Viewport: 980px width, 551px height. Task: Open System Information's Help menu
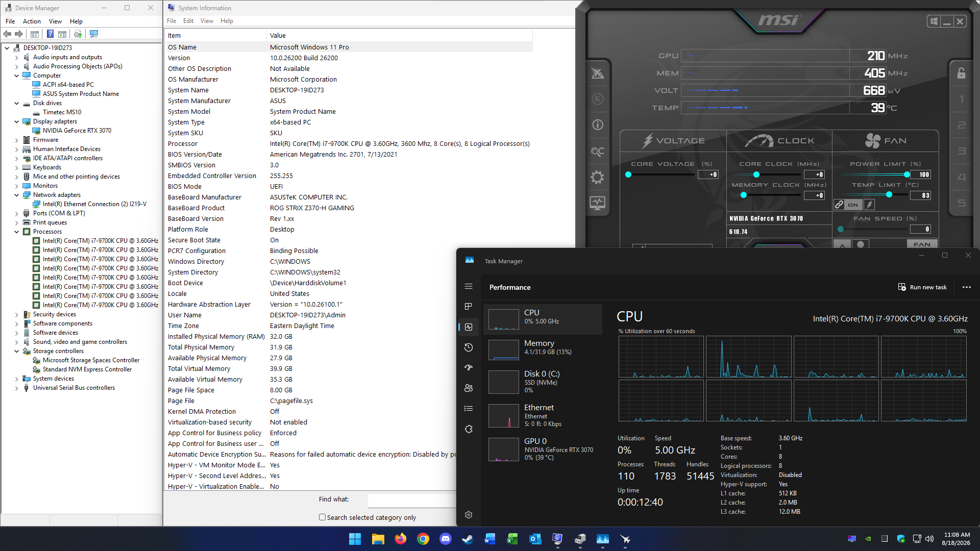(227, 21)
